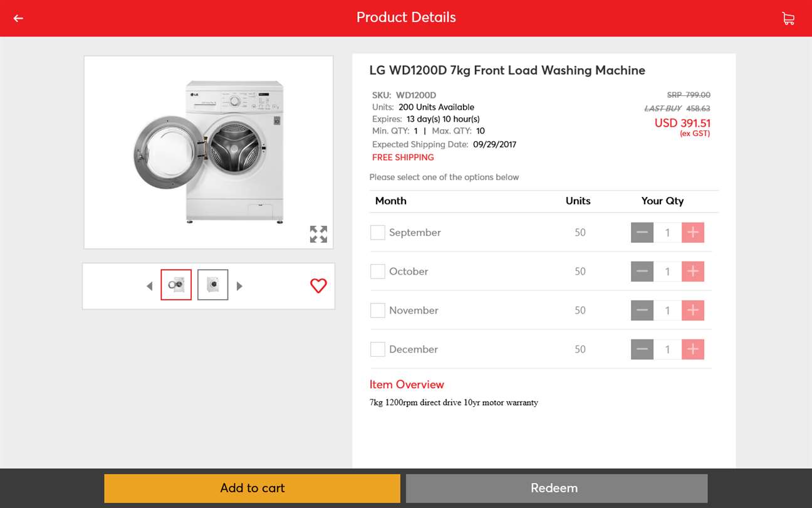Click December's 50 units value
The width and height of the screenshot is (812, 508).
[580, 349]
